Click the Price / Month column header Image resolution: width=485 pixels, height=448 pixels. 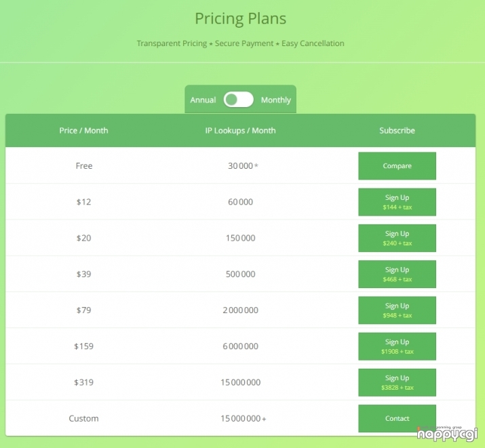point(84,130)
